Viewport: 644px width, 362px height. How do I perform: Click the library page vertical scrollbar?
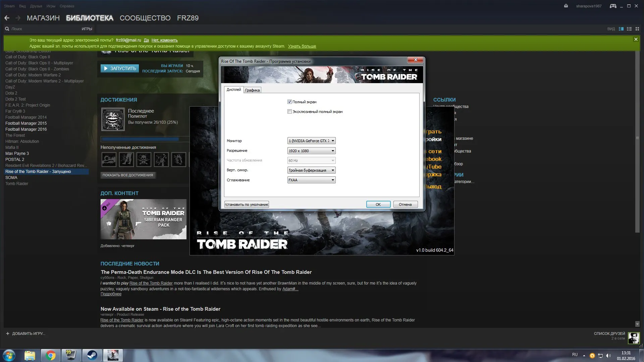click(637, 142)
